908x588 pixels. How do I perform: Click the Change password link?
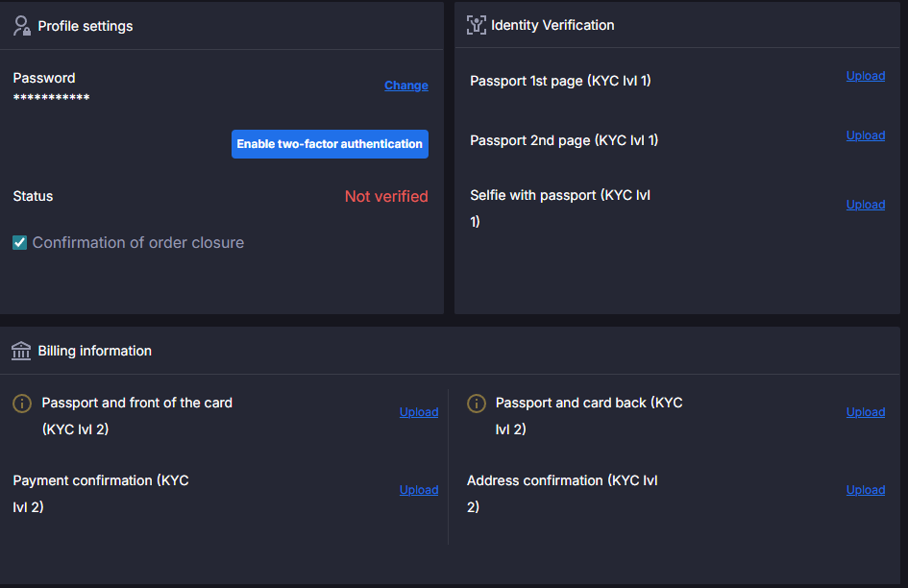click(405, 86)
